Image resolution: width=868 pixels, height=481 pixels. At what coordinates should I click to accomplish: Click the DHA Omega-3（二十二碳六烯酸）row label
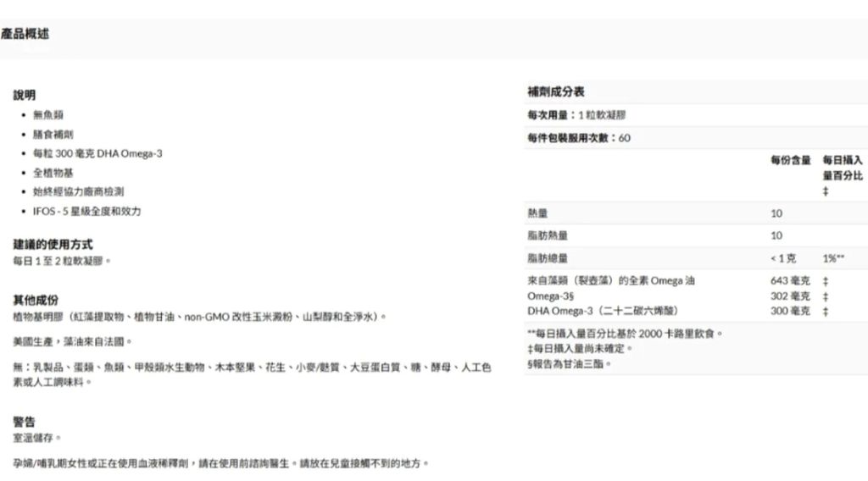click(x=602, y=311)
